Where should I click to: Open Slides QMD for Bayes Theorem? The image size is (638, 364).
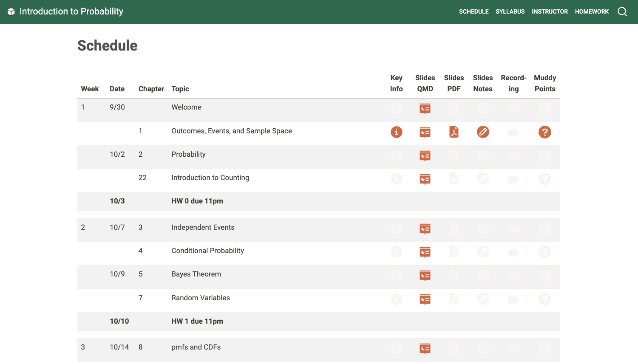coord(425,276)
